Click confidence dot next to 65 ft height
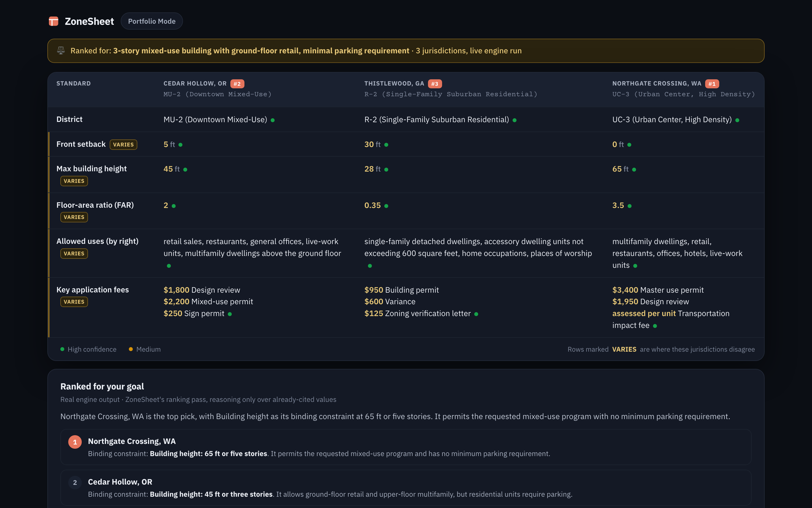The width and height of the screenshot is (812, 508). [x=634, y=170]
